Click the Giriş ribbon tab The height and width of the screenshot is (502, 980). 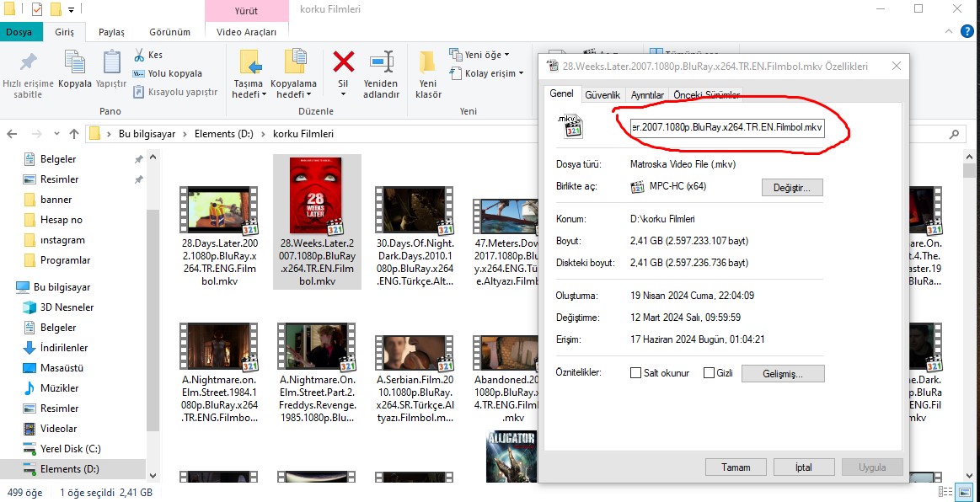[x=64, y=32]
